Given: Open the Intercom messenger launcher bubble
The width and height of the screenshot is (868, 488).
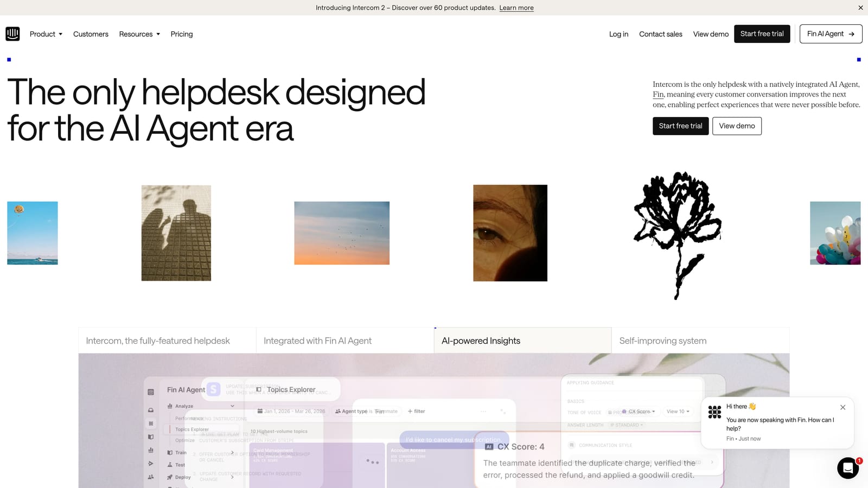Looking at the screenshot, I should [x=848, y=468].
